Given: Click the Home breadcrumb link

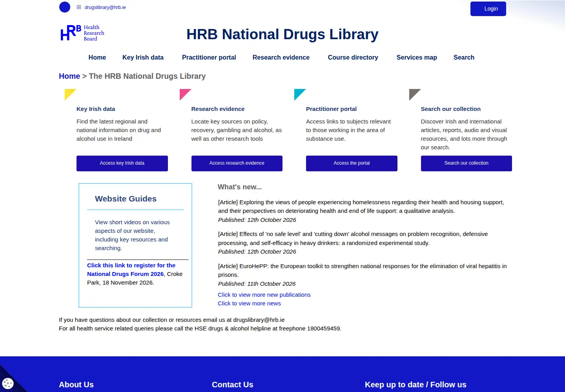Looking at the screenshot, I should (69, 76).
